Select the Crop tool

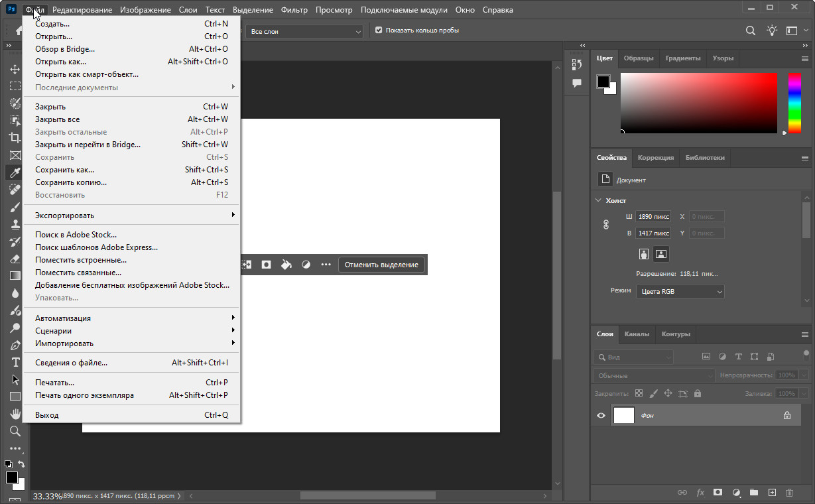15,138
